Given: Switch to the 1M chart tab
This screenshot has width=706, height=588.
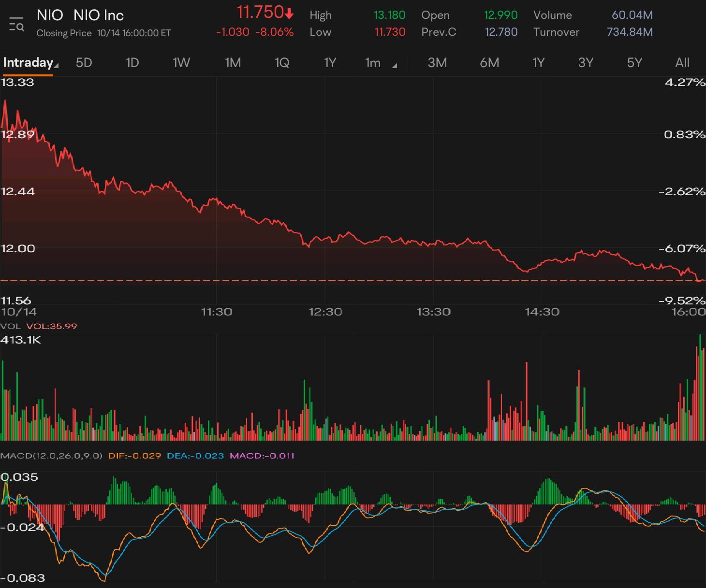Looking at the screenshot, I should click(x=233, y=63).
